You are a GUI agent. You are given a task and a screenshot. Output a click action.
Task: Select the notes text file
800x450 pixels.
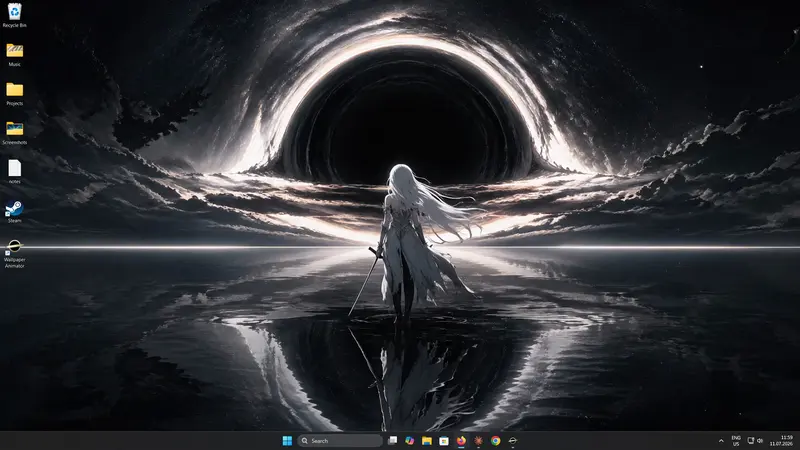pos(14,172)
